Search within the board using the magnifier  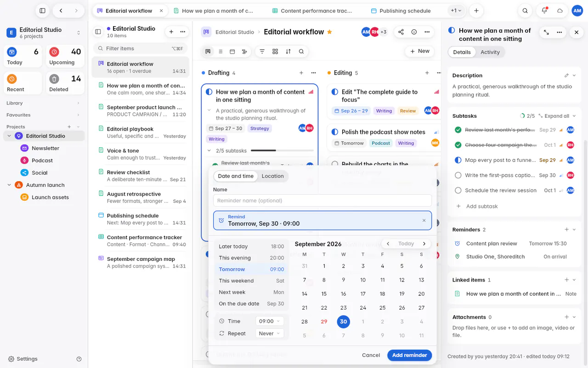tap(301, 52)
